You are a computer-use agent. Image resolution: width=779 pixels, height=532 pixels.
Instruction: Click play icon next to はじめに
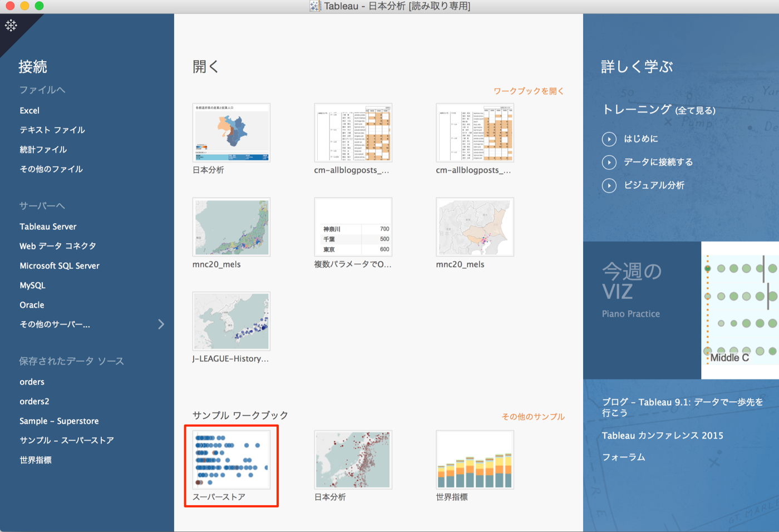click(609, 139)
